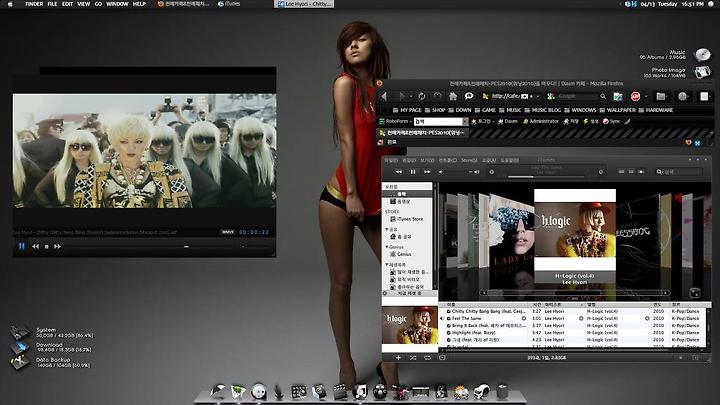Reload the Firefox page
Image resolution: width=720 pixels, height=405 pixels.
(x=422, y=96)
